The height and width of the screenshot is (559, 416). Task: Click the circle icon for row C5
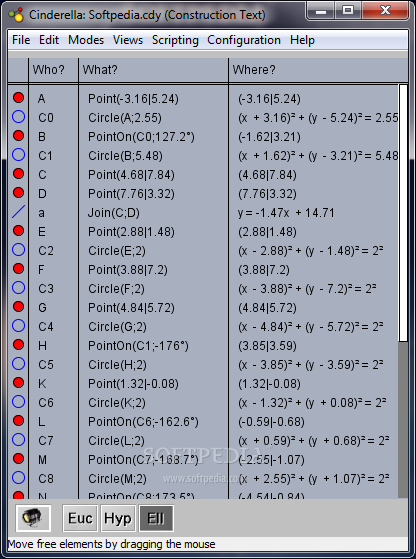[19, 364]
